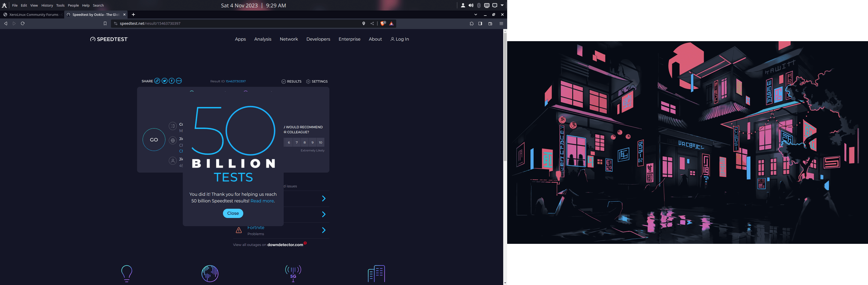
Task: Share the result on Twitter
Action: (x=165, y=81)
